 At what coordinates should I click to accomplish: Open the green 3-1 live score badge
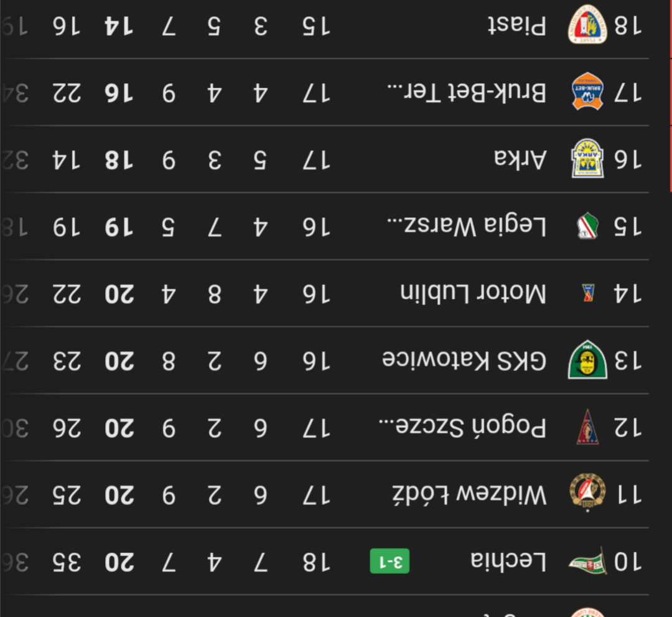pyautogui.click(x=390, y=562)
